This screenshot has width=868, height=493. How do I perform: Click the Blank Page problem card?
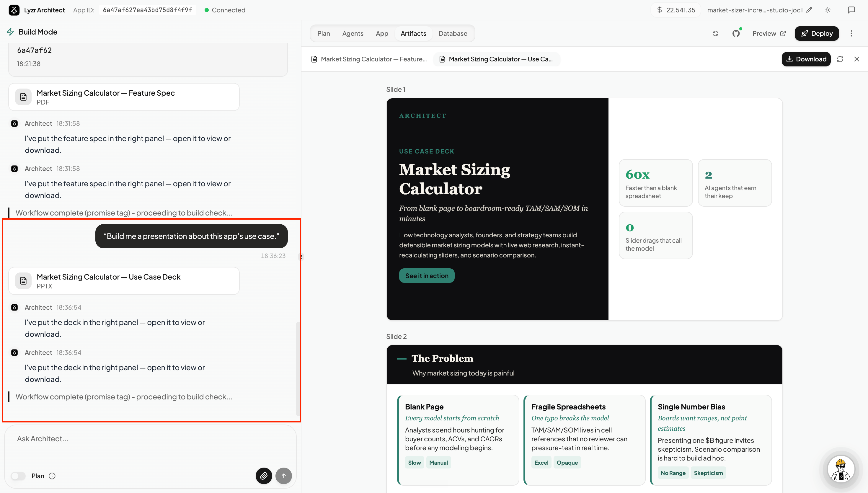pyautogui.click(x=458, y=440)
